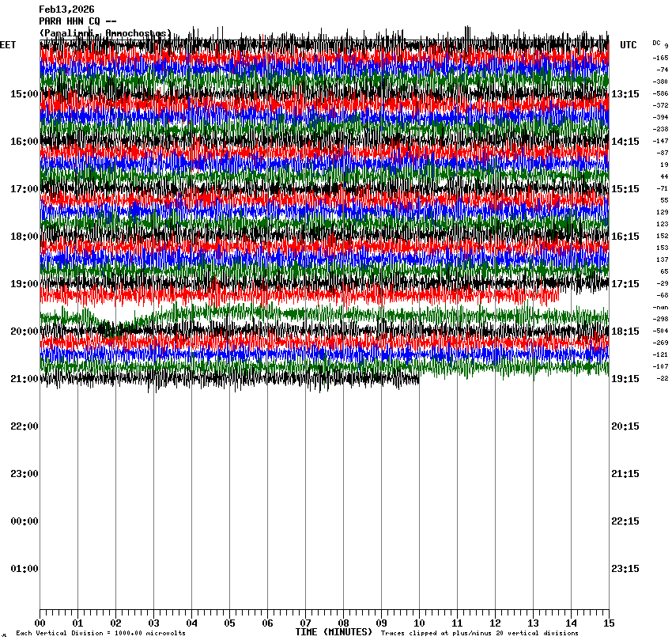Click minute 10 on the time axis
Viewport: 672px width, 644px height.
pos(419,623)
